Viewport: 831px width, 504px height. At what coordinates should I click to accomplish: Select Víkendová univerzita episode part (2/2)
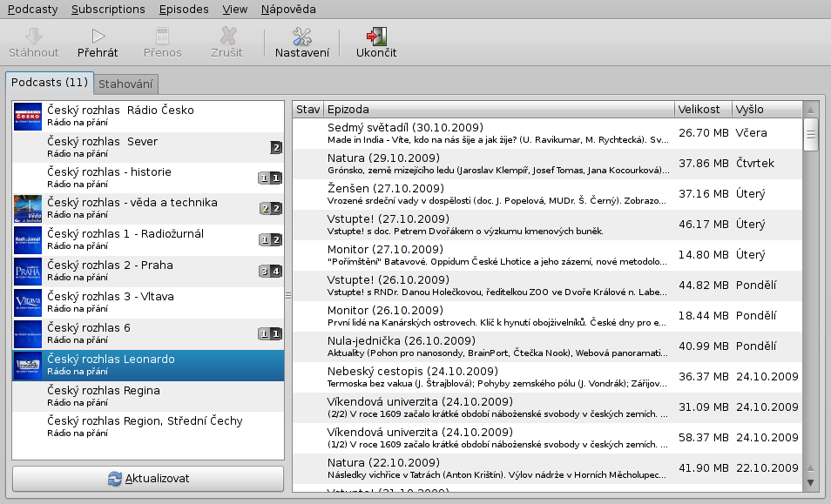547,407
